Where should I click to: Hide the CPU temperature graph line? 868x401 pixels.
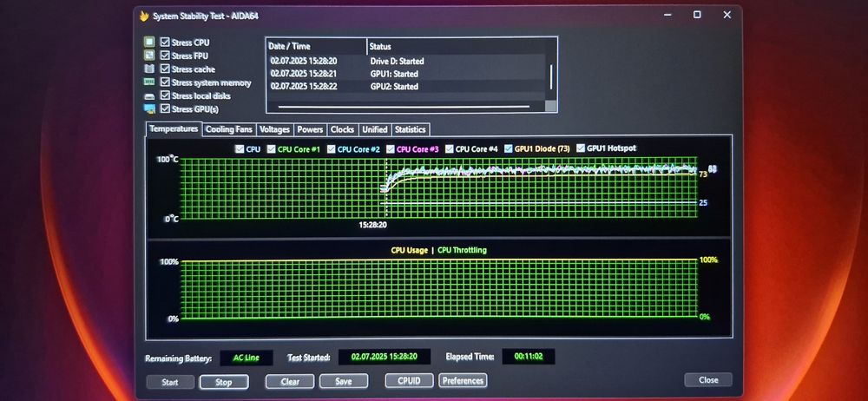click(240, 149)
